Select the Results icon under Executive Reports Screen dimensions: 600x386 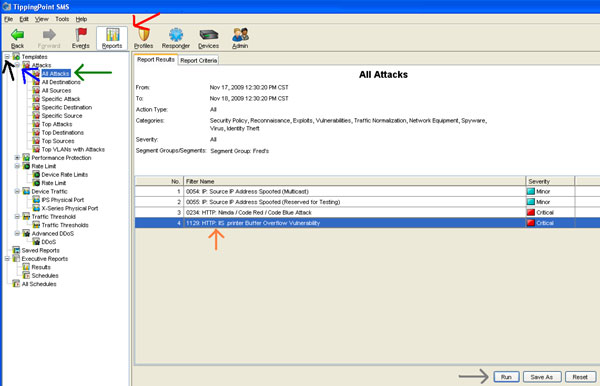pos(26,267)
